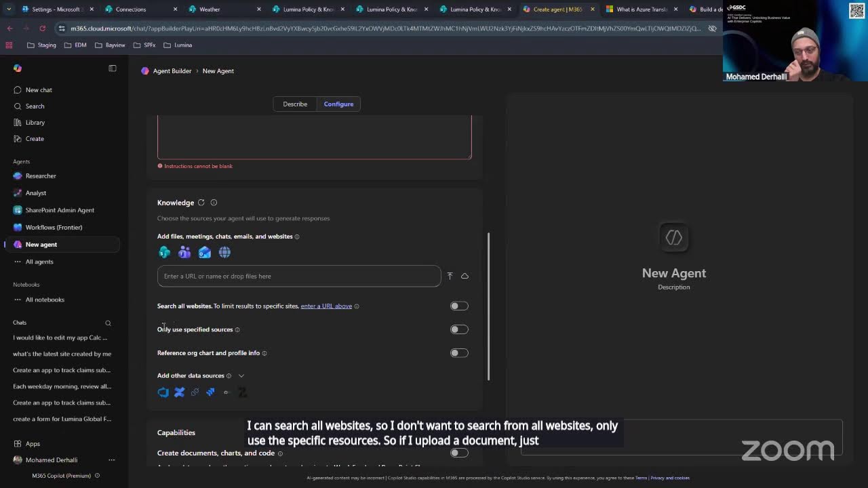Select Confluence data source icon

[x=179, y=392]
